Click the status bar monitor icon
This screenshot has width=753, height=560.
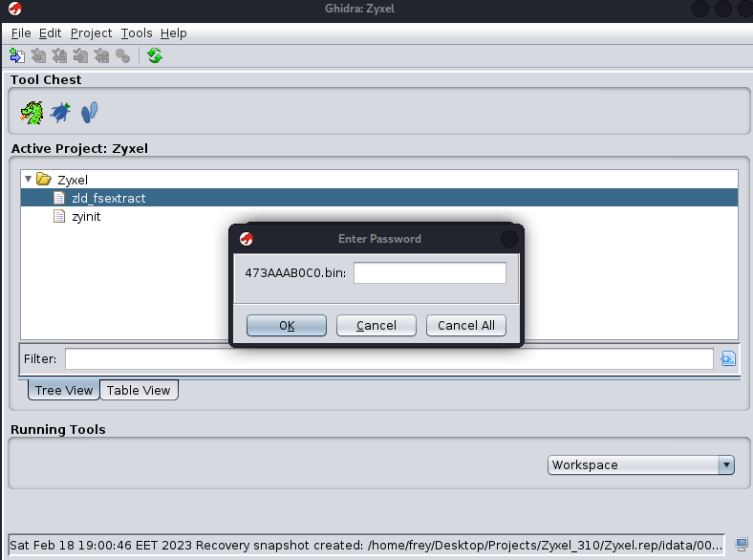pyautogui.click(x=742, y=545)
